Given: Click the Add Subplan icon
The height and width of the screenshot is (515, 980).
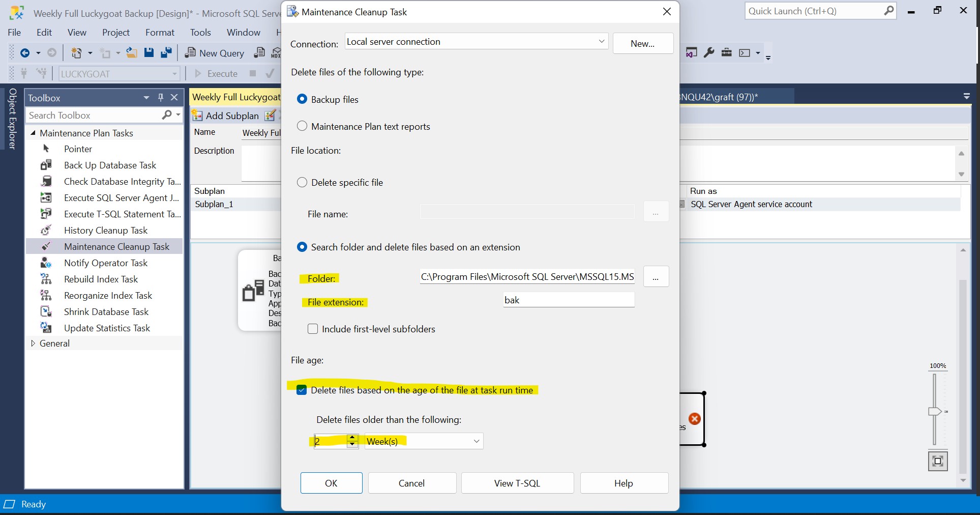Looking at the screenshot, I should tap(197, 116).
